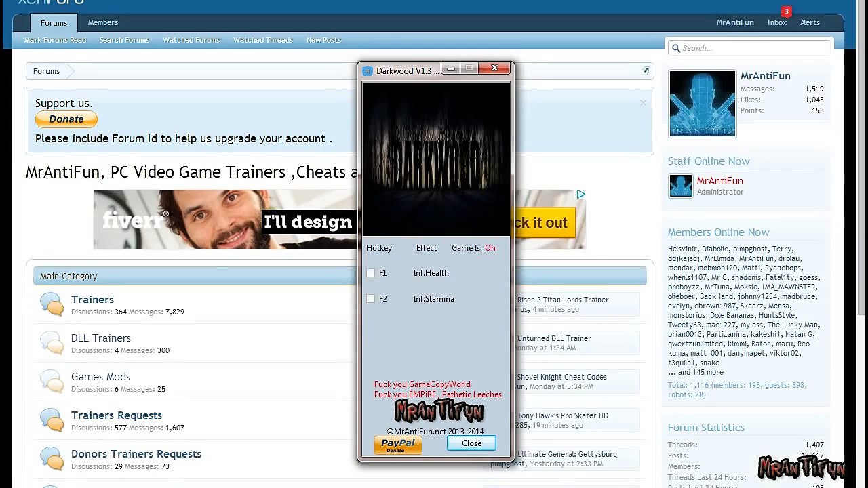Screen dimensions: 868x488
Task: Open the quick navigation icon beside breadcrumb
Action: (646, 70)
